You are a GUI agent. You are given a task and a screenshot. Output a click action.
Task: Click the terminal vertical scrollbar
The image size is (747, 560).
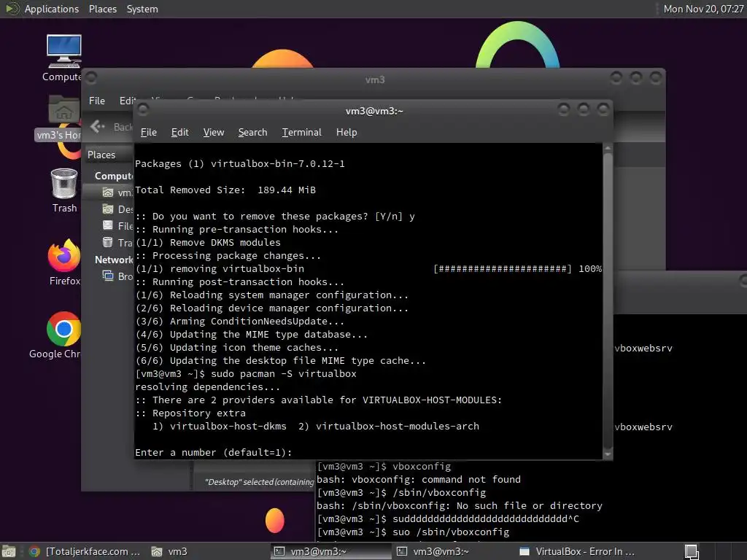pyautogui.click(x=608, y=301)
